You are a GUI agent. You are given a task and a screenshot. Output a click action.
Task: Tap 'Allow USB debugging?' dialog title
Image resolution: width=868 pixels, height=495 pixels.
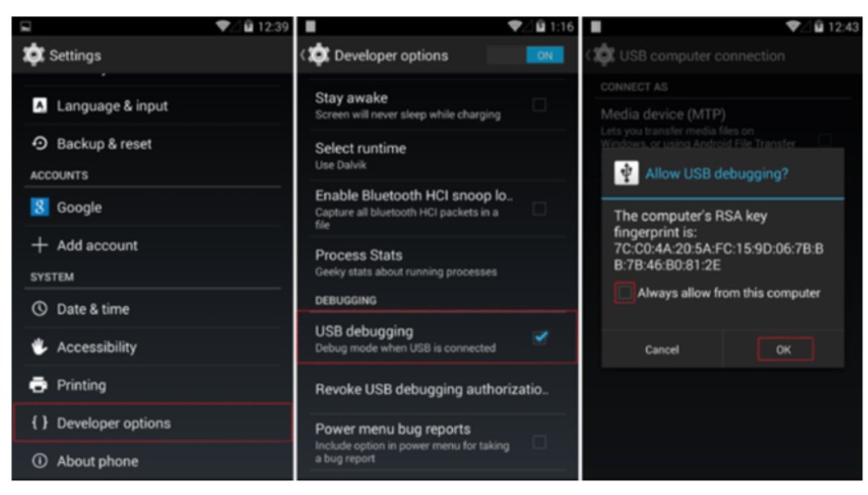[x=716, y=173]
